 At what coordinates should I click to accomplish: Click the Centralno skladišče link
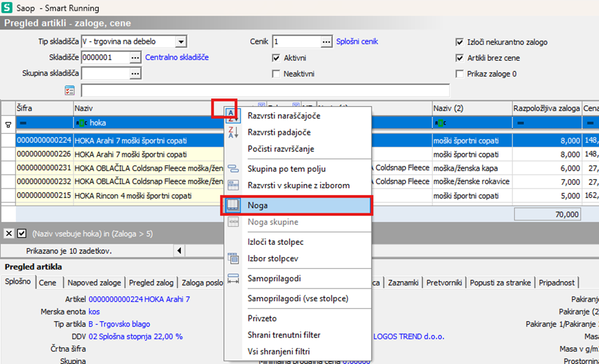177,57
